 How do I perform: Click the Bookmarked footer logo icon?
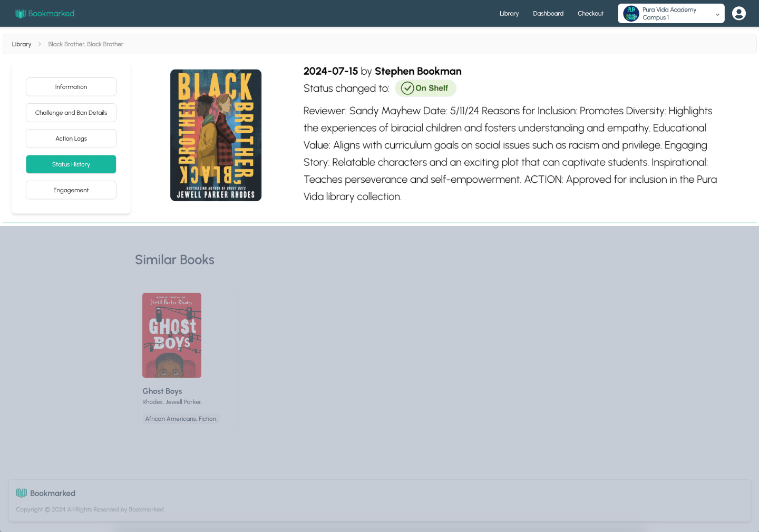click(x=21, y=493)
